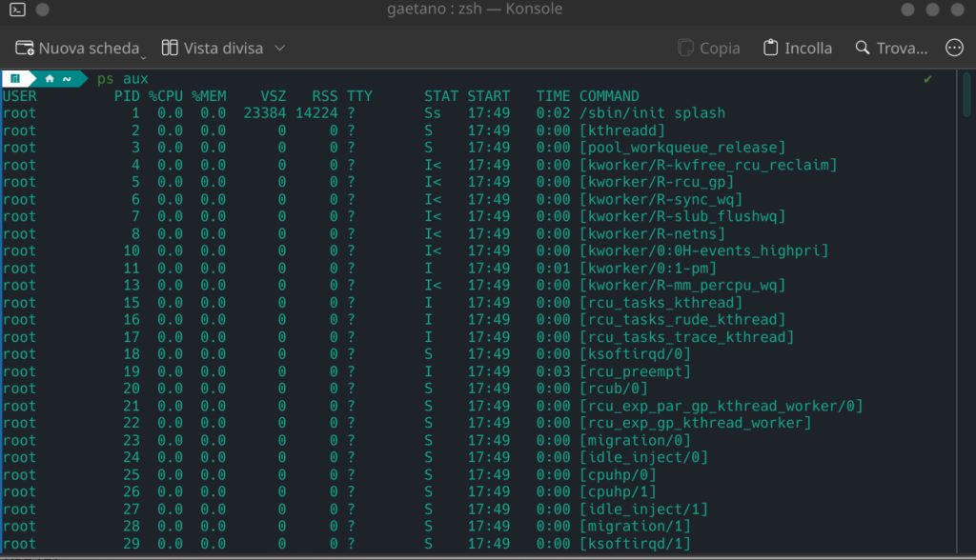This screenshot has width=976, height=560.
Task: Close the Konsole window
Action: pos(958,10)
